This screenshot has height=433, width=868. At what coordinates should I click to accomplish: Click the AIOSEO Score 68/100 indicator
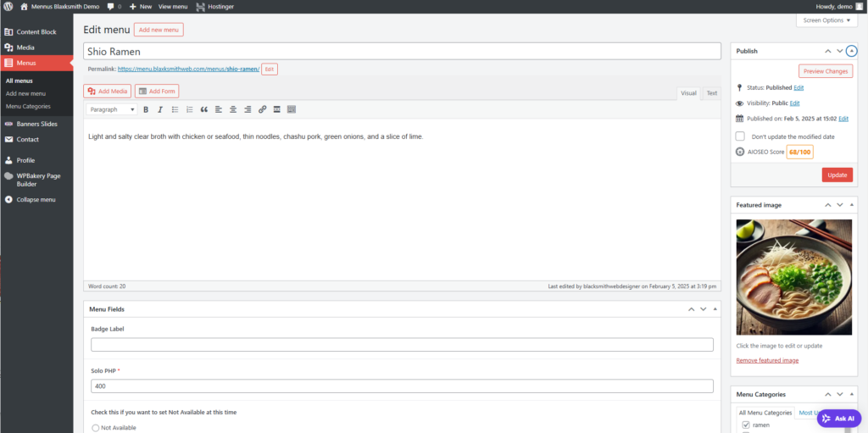[799, 152]
